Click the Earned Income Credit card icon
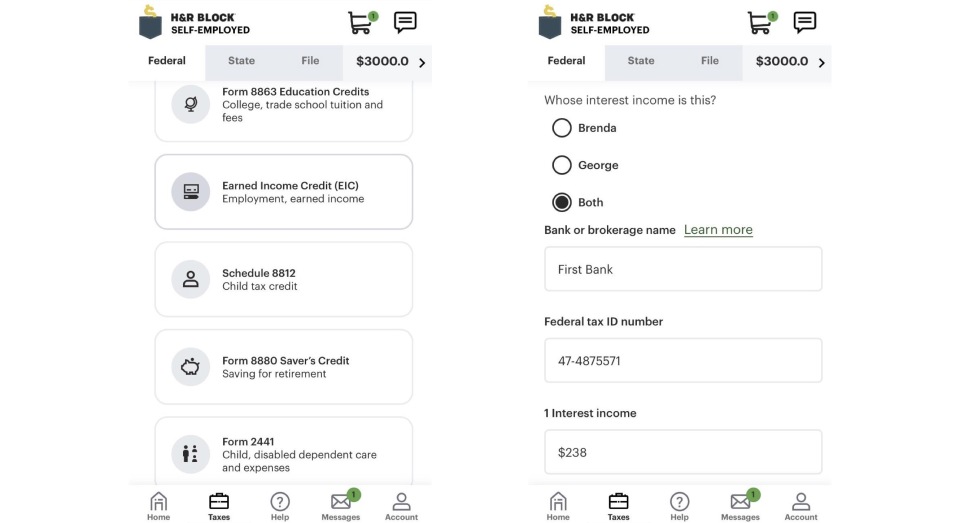 point(190,191)
